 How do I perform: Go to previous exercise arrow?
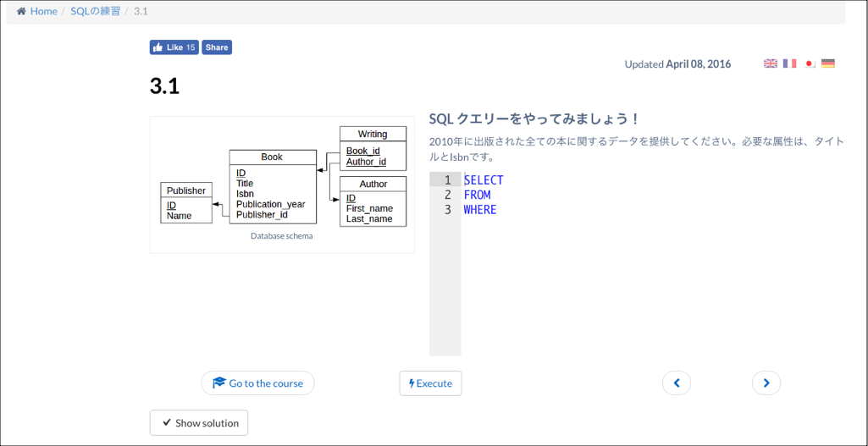(x=677, y=383)
